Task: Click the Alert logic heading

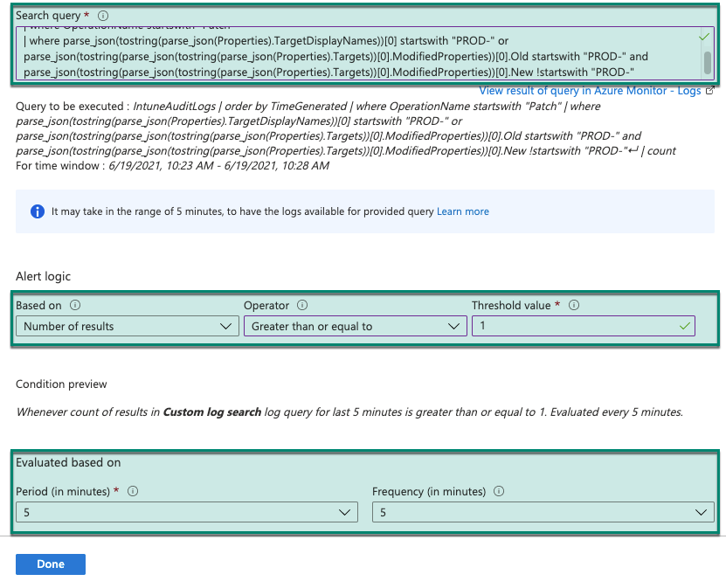Action: [43, 276]
